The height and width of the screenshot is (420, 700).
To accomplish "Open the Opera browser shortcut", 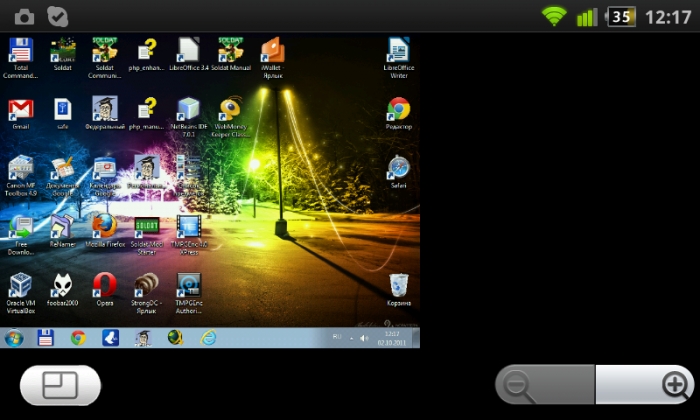I will coord(105,289).
